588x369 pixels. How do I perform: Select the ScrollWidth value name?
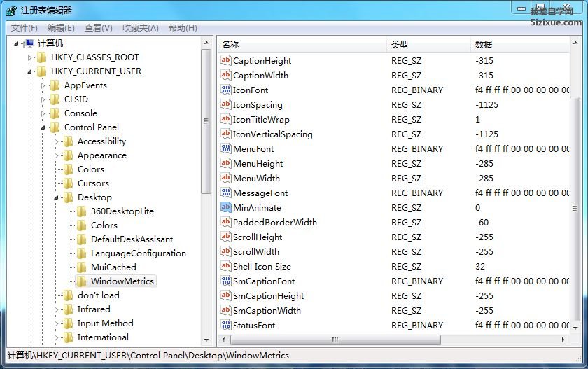(256, 251)
